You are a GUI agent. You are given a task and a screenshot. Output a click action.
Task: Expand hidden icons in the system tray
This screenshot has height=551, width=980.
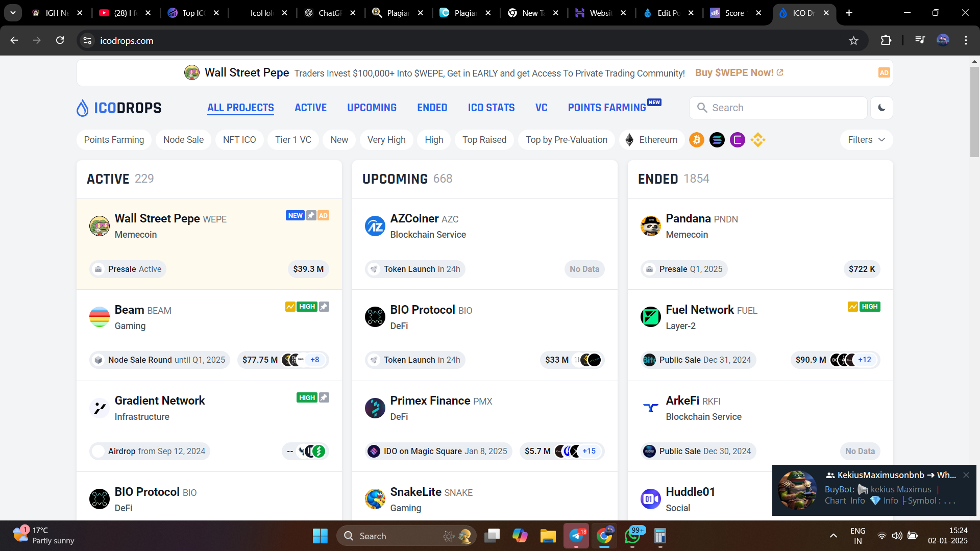pos(833,536)
